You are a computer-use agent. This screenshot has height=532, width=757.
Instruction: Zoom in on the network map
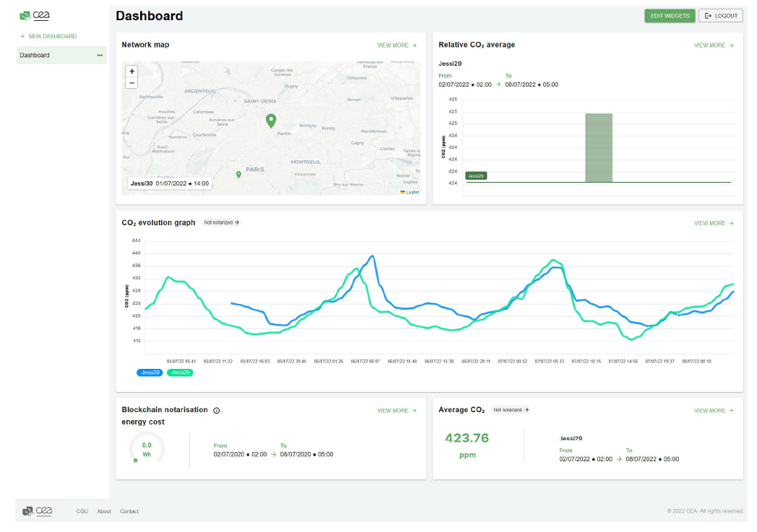[131, 71]
